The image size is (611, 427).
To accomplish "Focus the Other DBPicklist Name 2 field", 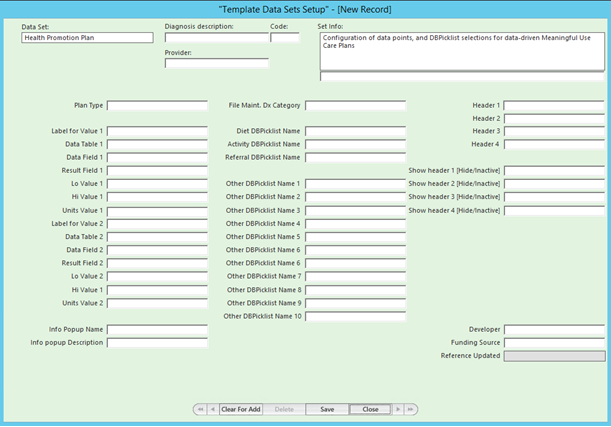I will tap(355, 197).
